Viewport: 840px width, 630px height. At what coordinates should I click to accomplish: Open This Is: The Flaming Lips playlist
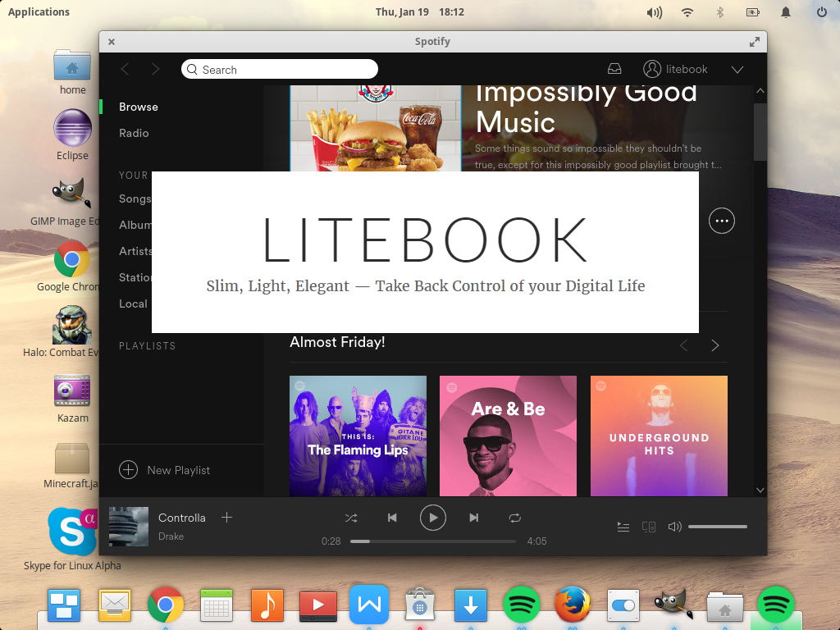[x=358, y=436]
